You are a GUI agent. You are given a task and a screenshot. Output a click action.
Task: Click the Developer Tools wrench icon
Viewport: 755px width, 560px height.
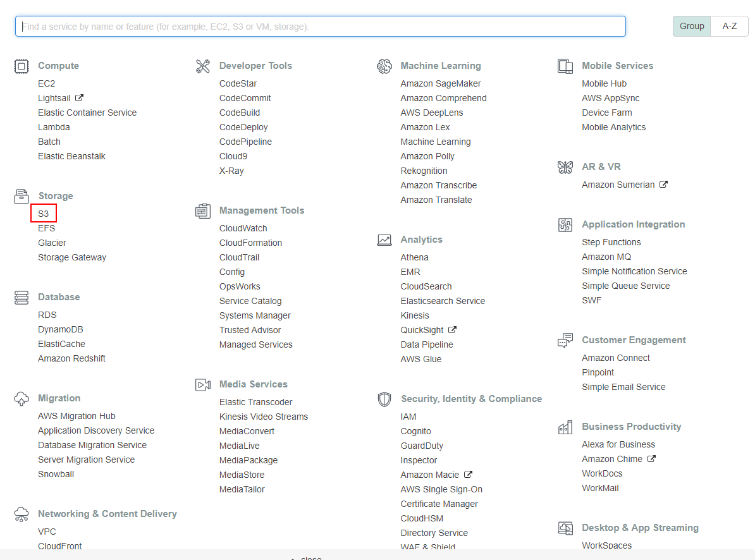[x=203, y=66]
